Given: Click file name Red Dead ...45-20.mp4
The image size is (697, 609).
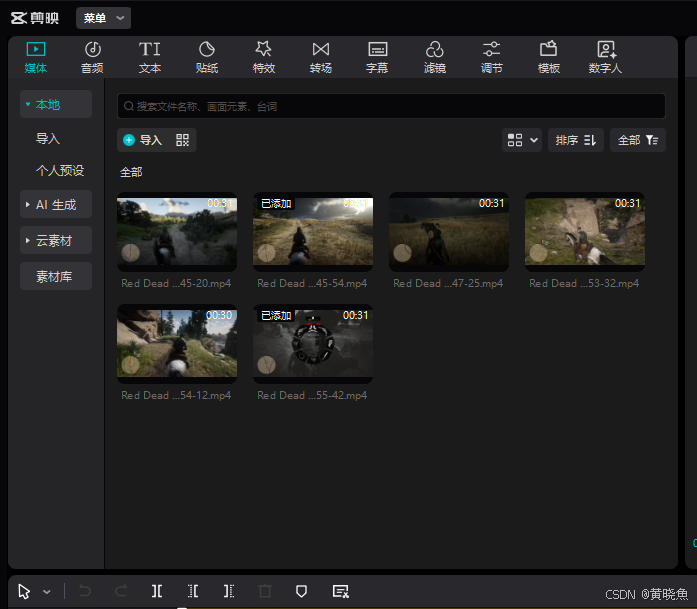Looking at the screenshot, I should click(176, 284).
